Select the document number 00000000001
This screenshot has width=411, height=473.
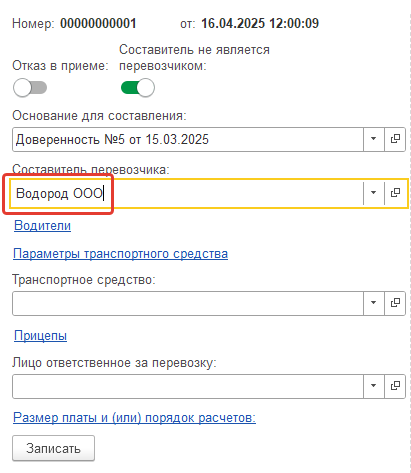tap(98, 24)
